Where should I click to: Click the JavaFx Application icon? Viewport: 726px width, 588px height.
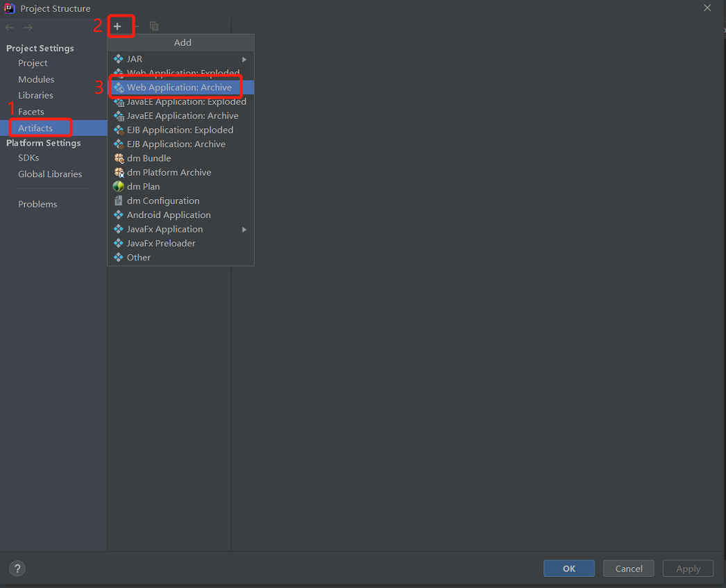(x=119, y=229)
